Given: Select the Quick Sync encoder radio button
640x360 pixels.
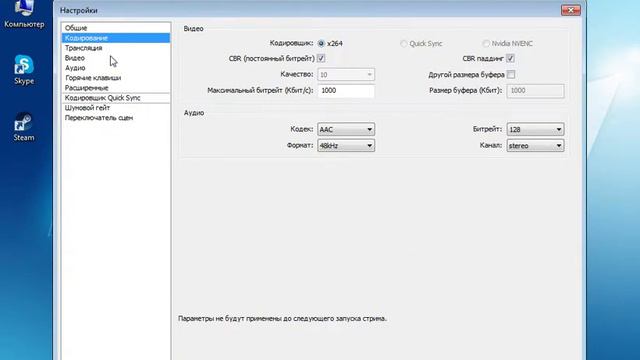Looking at the screenshot, I should point(404,44).
